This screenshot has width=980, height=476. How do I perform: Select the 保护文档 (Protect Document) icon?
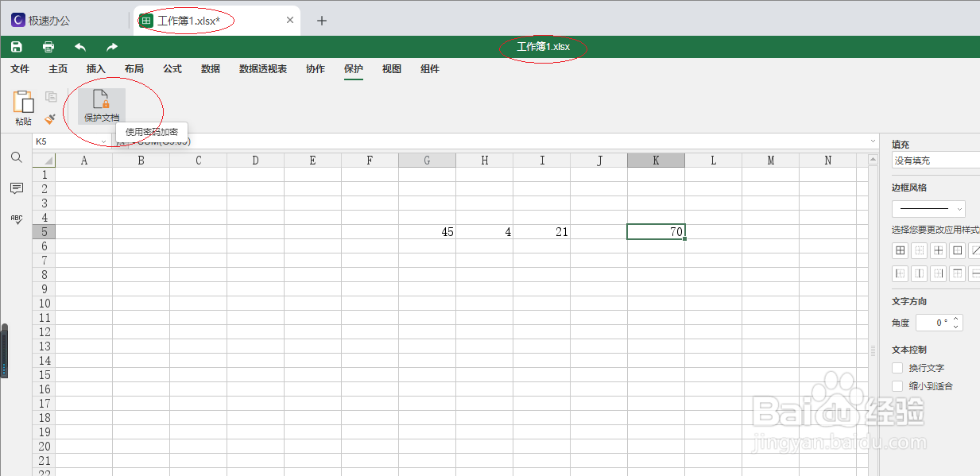(x=100, y=106)
